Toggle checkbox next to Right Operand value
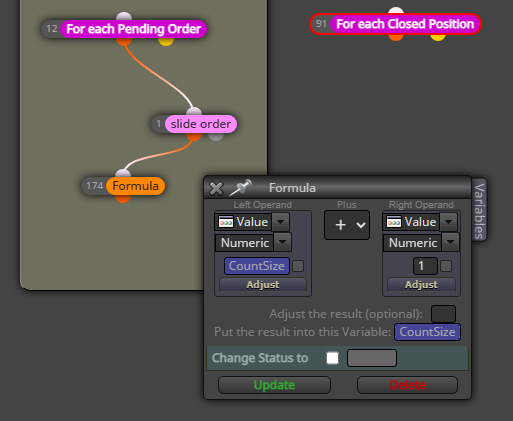This screenshot has height=421, width=513. (x=446, y=266)
